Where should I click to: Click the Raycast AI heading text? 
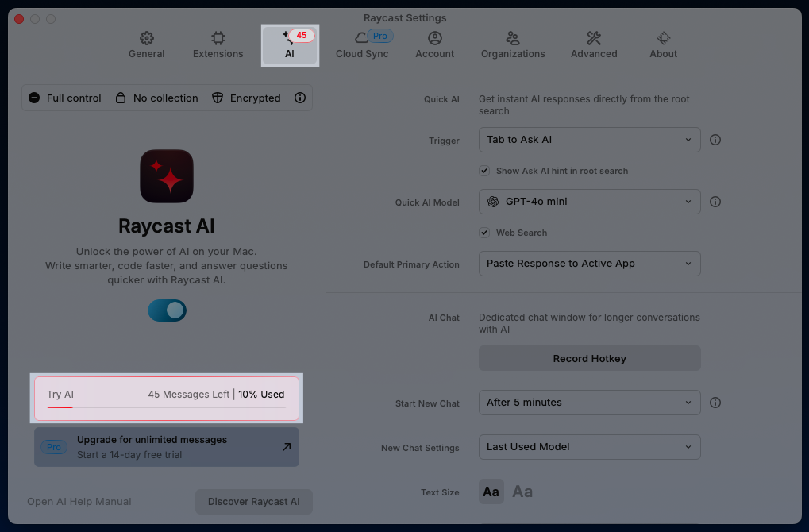coord(166,226)
